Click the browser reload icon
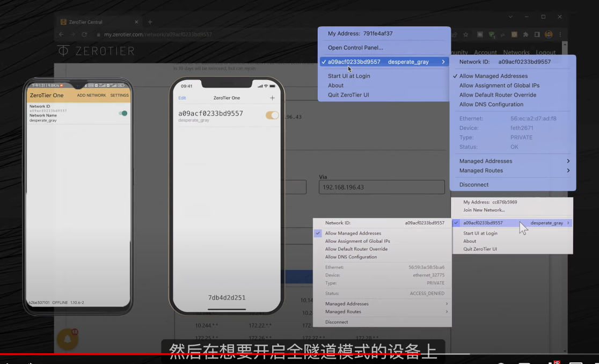The width and height of the screenshot is (599, 364). pos(84,34)
